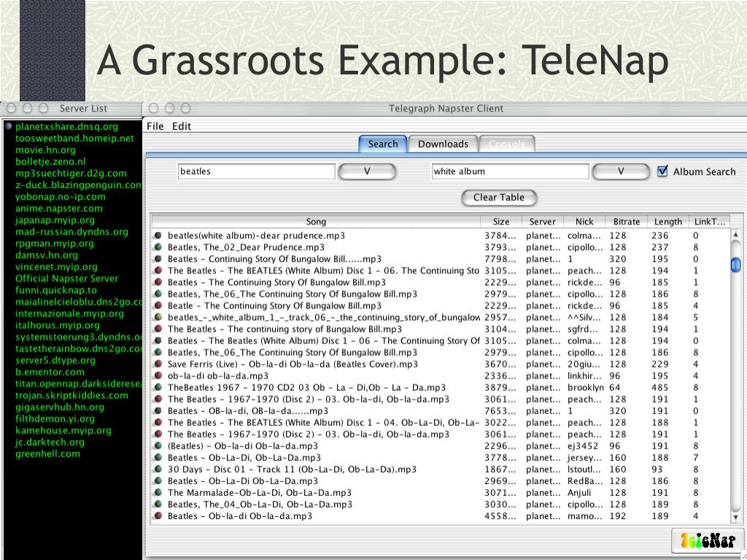The width and height of the screenshot is (747, 560).
Task: Click the 'white album' search field
Action: tap(510, 171)
